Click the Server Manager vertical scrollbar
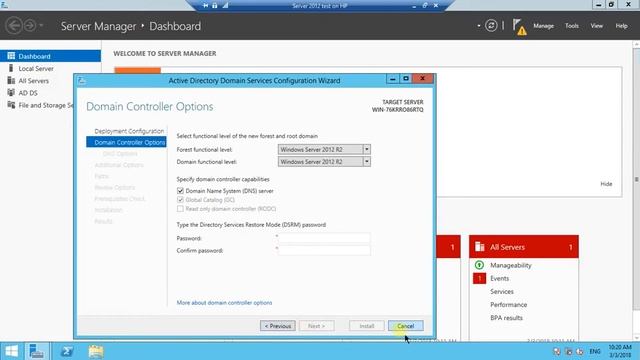This screenshot has height=360, width=640. pyautogui.click(x=636, y=180)
